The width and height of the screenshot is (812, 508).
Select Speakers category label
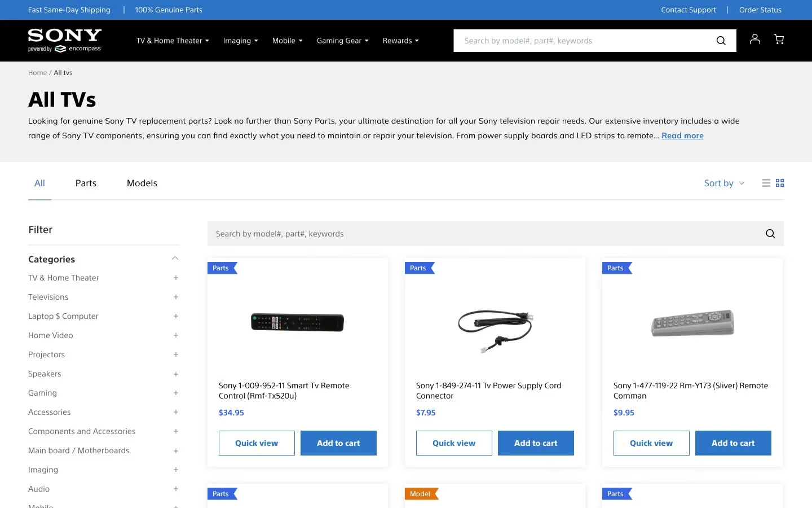[45, 374]
